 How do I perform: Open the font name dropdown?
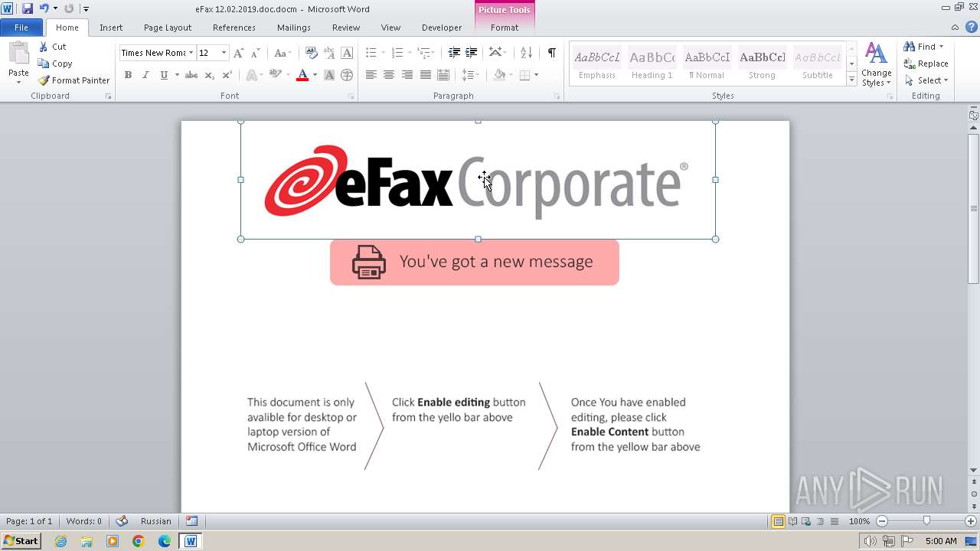191,53
